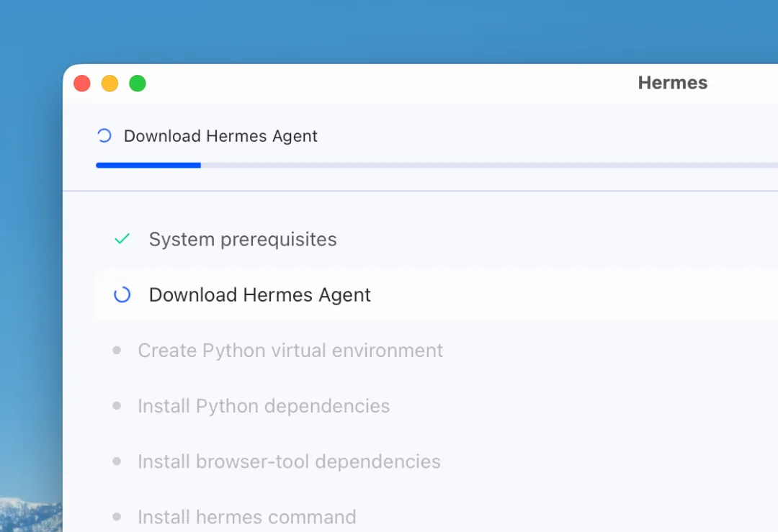Viewport: 778px width, 532px height.
Task: Maximize the Hermes window with the green button
Action: click(138, 84)
